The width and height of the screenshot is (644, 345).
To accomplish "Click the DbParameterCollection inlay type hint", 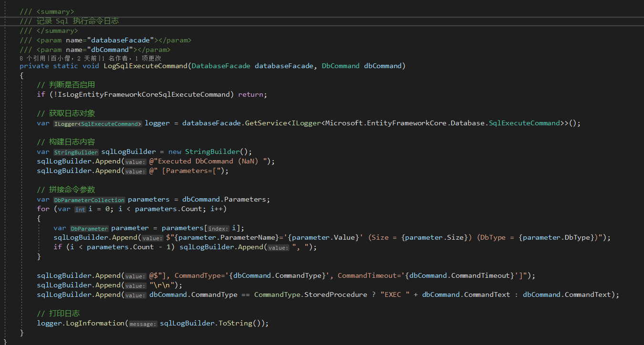I will click(89, 200).
